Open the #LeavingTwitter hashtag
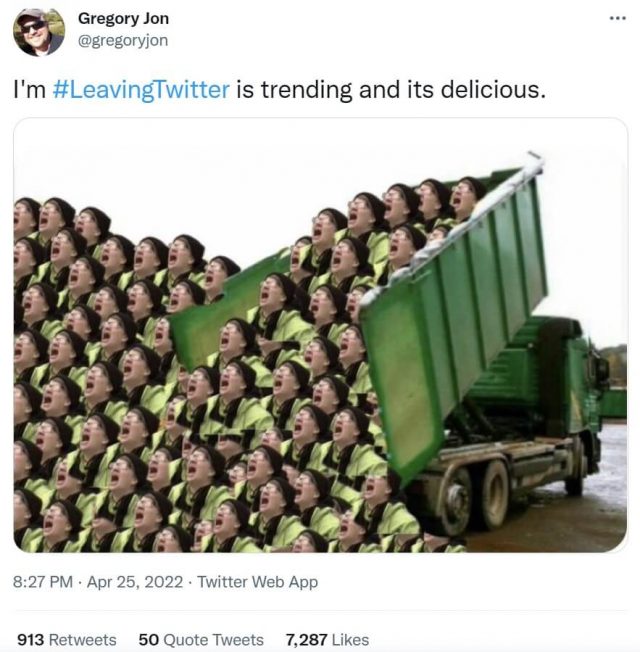The height and width of the screenshot is (652, 640). 140,90
